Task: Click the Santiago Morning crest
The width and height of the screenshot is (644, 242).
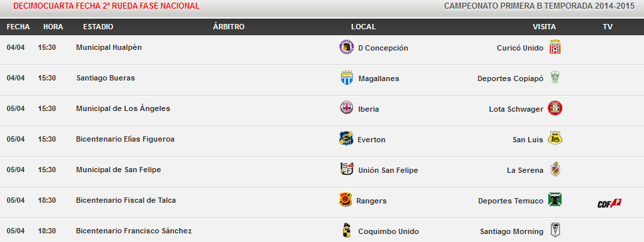Action: (555, 229)
